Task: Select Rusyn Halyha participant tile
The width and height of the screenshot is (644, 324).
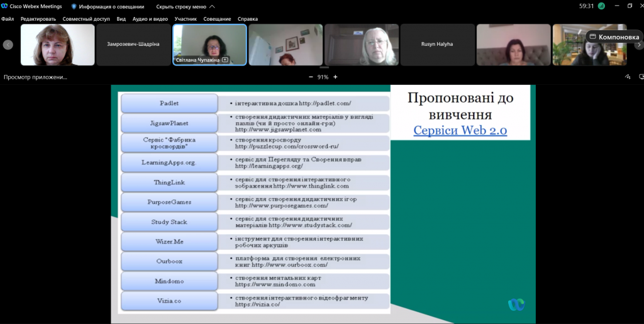Action: (437, 45)
